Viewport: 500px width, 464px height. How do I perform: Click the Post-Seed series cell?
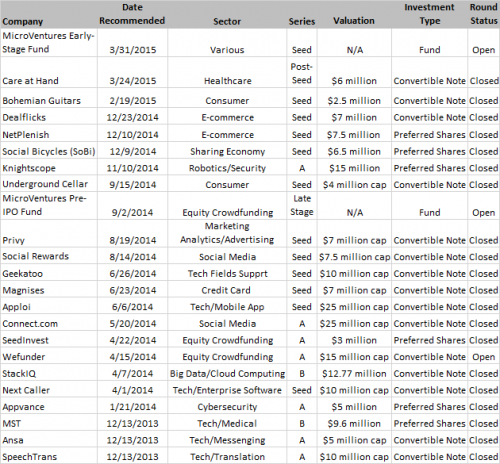point(302,73)
